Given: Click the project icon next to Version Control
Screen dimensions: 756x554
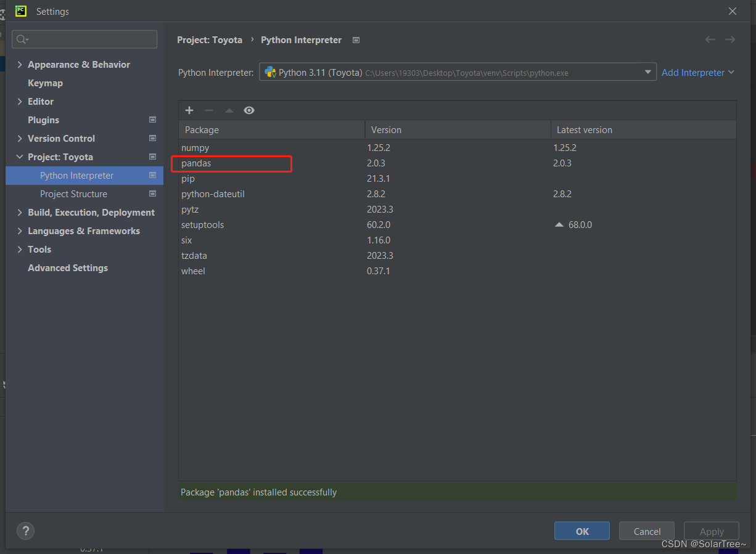Looking at the screenshot, I should 152,138.
